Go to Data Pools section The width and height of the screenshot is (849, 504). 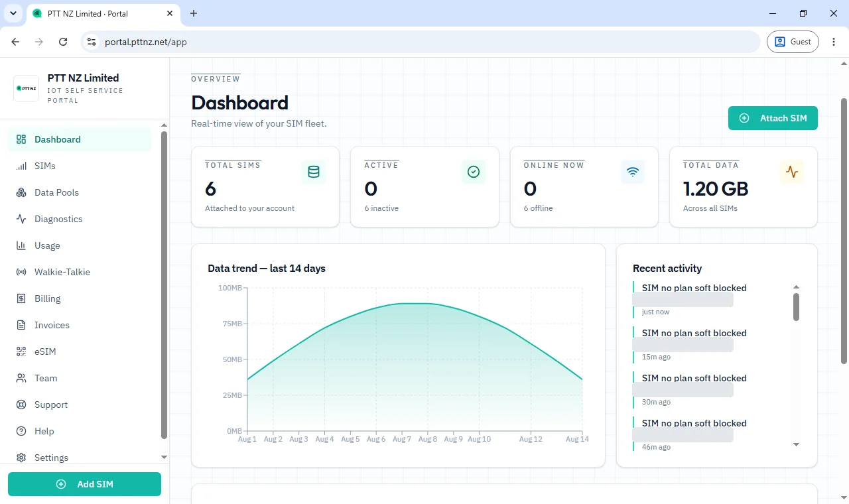[80, 192]
